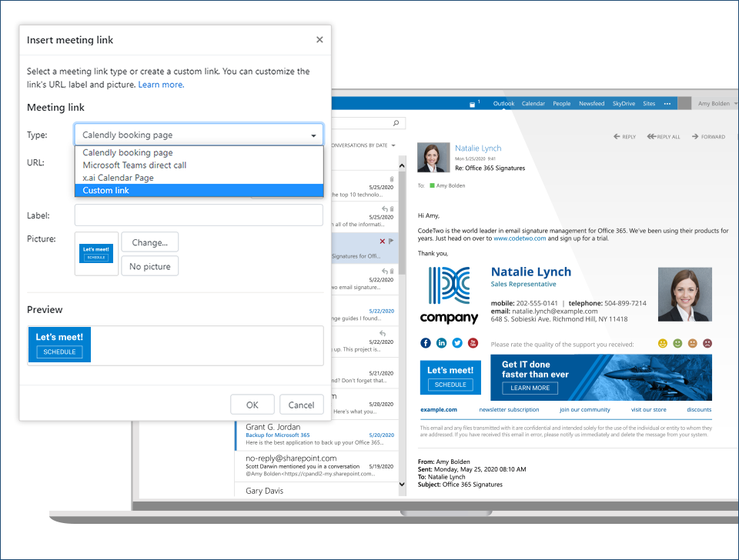The width and height of the screenshot is (739, 560).
Task: Open the site mailbox notification icon
Action: (x=473, y=103)
